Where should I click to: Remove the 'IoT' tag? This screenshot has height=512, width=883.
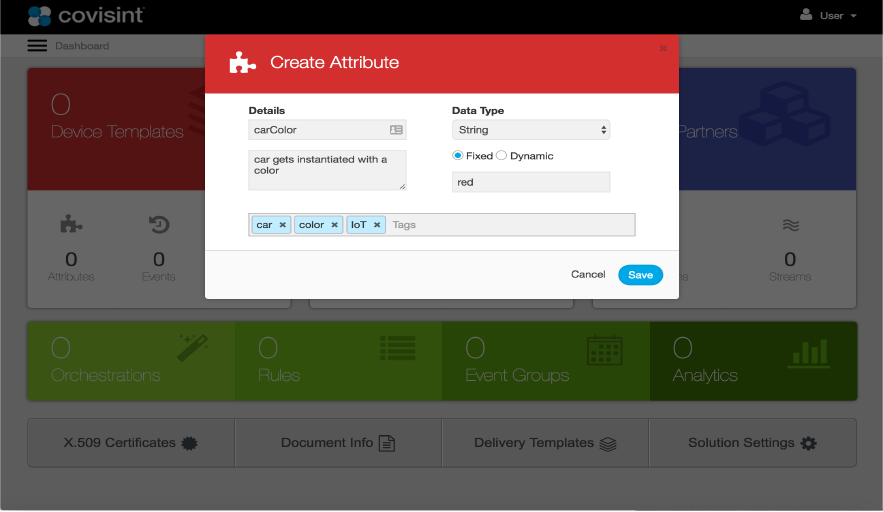pos(377,225)
